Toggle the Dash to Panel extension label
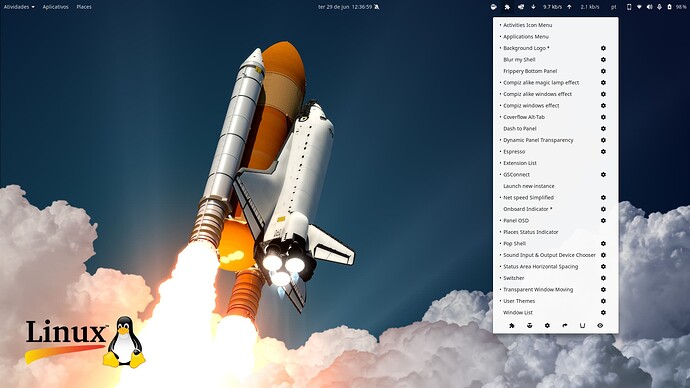 coord(520,128)
